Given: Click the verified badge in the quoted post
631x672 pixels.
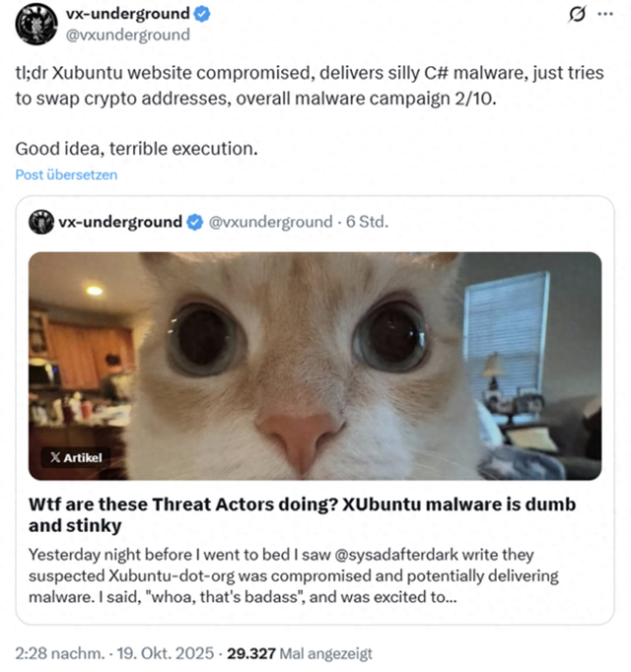Looking at the screenshot, I should tap(196, 222).
